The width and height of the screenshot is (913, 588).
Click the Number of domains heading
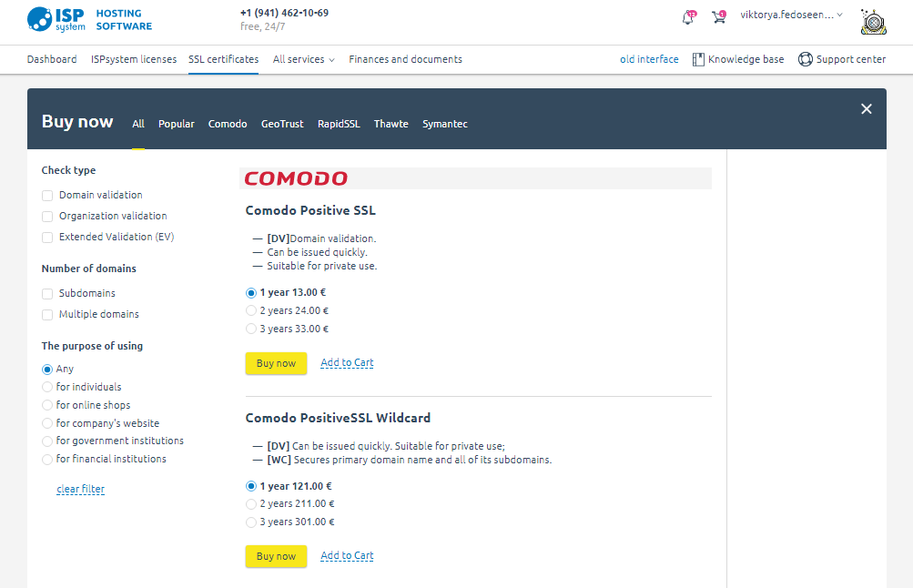click(x=88, y=269)
